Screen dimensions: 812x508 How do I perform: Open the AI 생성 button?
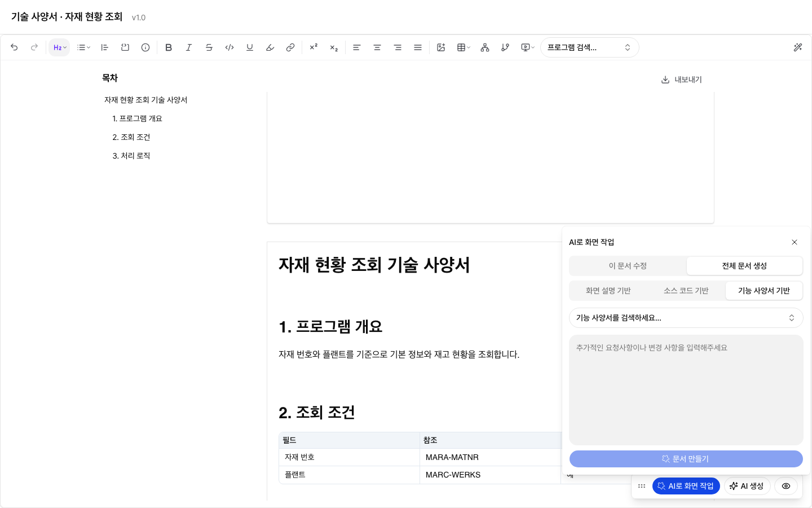pyautogui.click(x=747, y=486)
